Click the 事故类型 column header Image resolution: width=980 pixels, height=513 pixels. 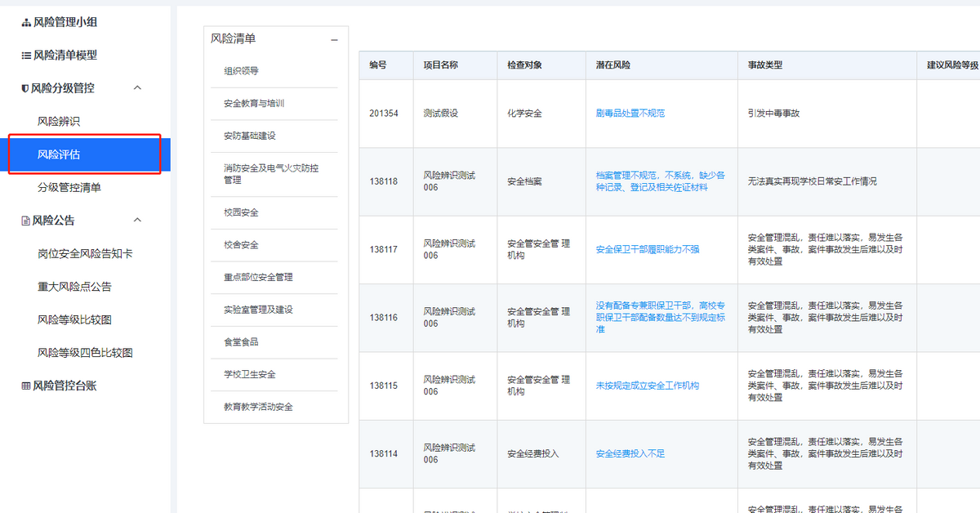[765, 65]
